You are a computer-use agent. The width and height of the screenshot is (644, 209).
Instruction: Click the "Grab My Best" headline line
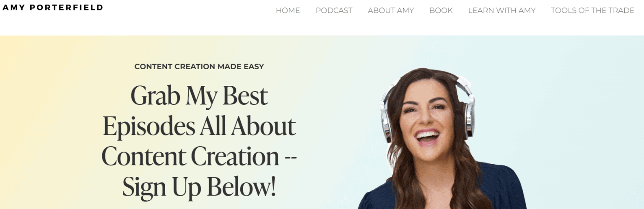coord(199,96)
